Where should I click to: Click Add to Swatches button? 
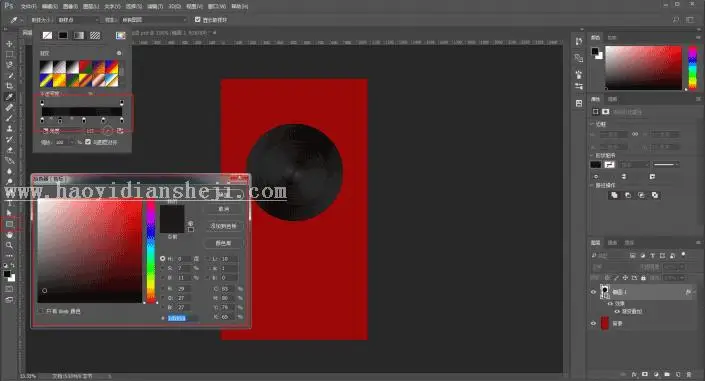tap(223, 226)
